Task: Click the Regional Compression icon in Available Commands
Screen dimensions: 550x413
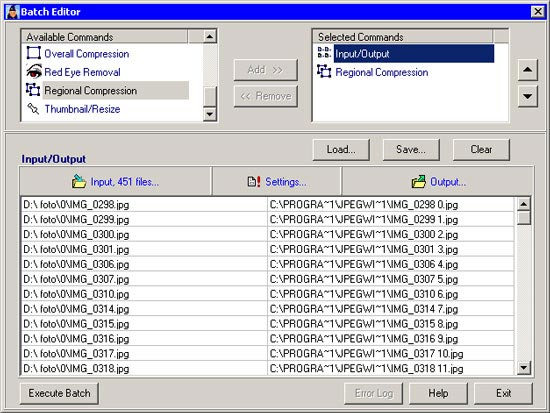Action: click(x=33, y=90)
